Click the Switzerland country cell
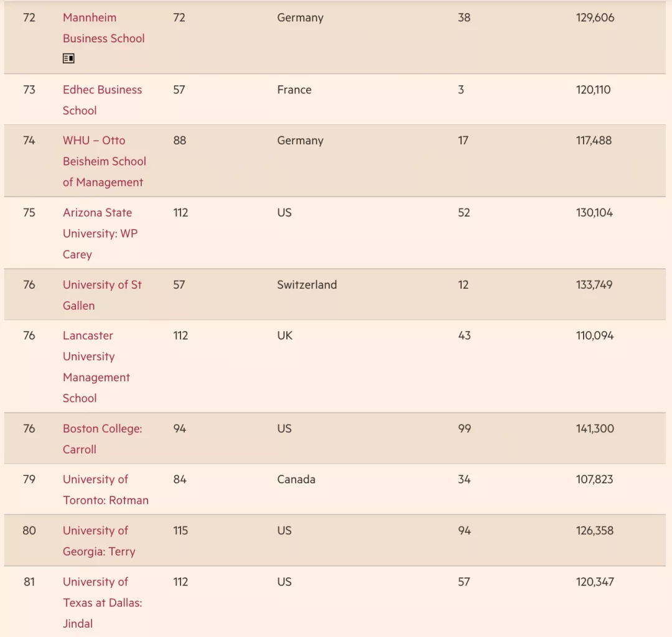This screenshot has height=637, width=672. click(x=307, y=285)
